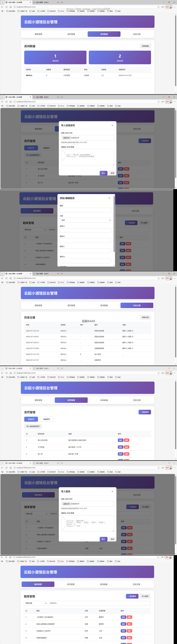The image size is (177, 644).
Task: Click 导入当前类型惩罚 on 惩罚管理 list page
Action: 33,426
